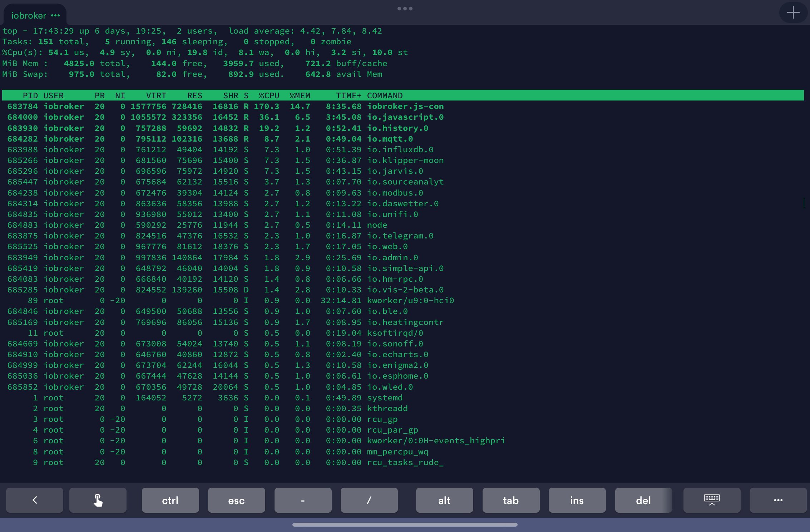
Task: Toggle the alt modifier key
Action: coord(444,500)
